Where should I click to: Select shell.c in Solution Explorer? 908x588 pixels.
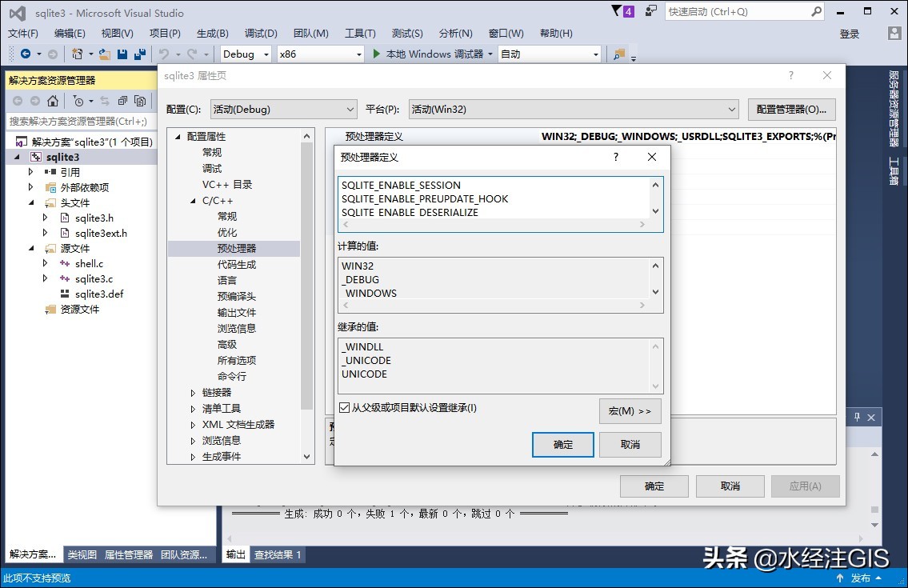[89, 263]
